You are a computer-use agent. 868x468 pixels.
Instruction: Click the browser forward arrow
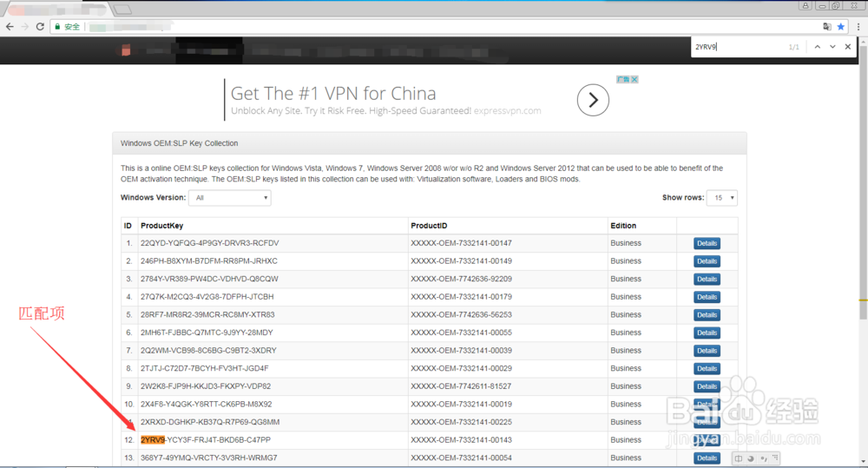(x=25, y=27)
